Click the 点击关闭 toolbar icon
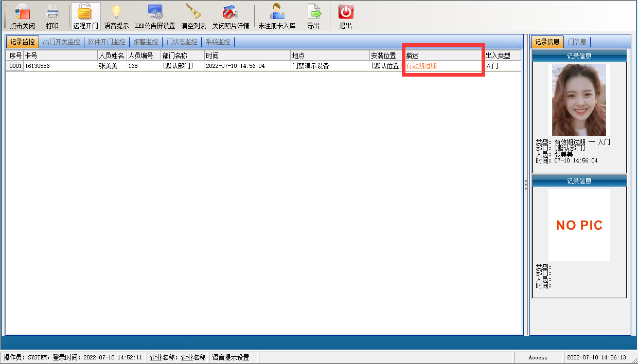This screenshot has width=638, height=364. coord(23,12)
